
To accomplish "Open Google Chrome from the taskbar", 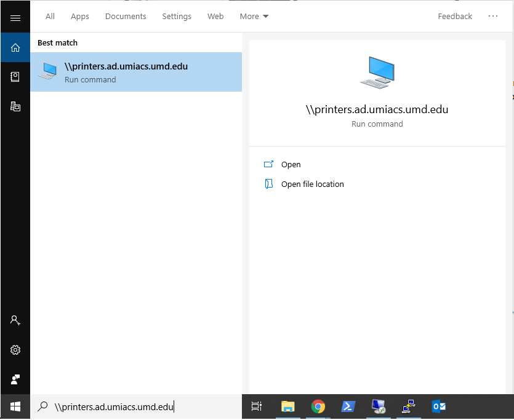I will (x=318, y=406).
